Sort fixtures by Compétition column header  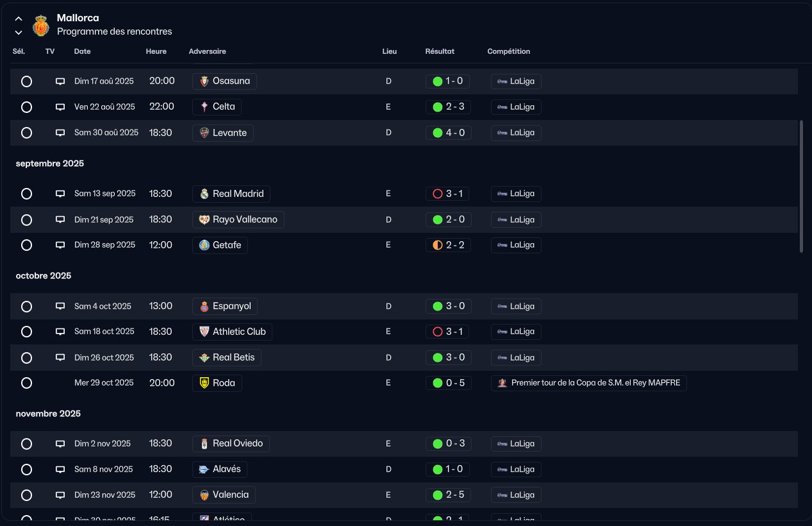(x=509, y=51)
